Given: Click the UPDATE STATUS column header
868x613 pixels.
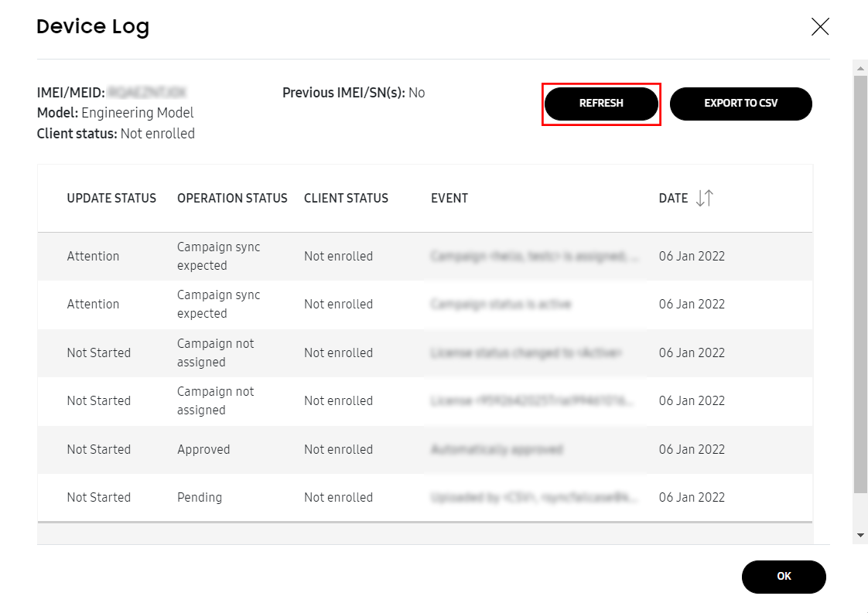Looking at the screenshot, I should 111,198.
